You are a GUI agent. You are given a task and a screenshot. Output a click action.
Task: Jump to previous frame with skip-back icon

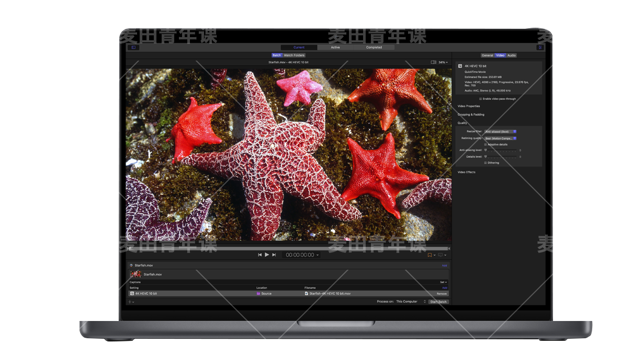point(260,255)
